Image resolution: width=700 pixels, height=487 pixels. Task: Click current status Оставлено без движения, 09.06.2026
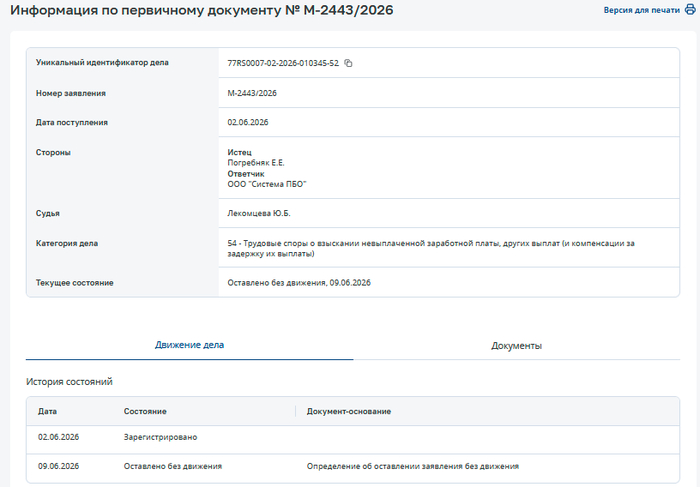299,283
